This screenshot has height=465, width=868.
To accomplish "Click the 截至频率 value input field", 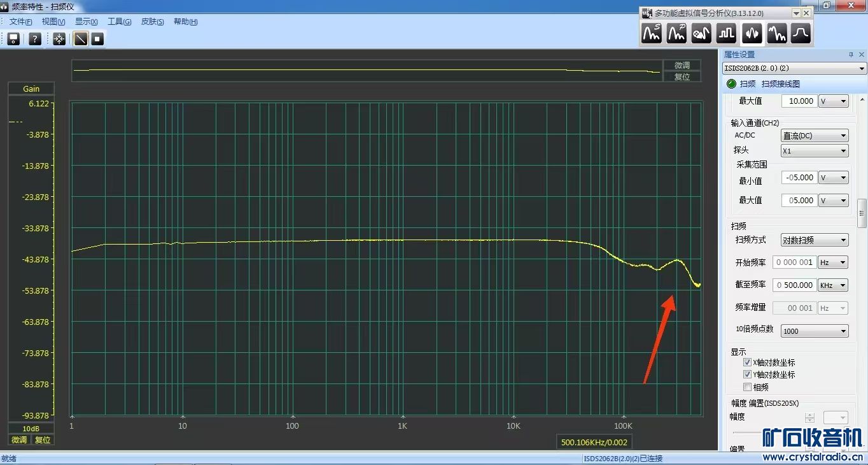I will pos(794,285).
